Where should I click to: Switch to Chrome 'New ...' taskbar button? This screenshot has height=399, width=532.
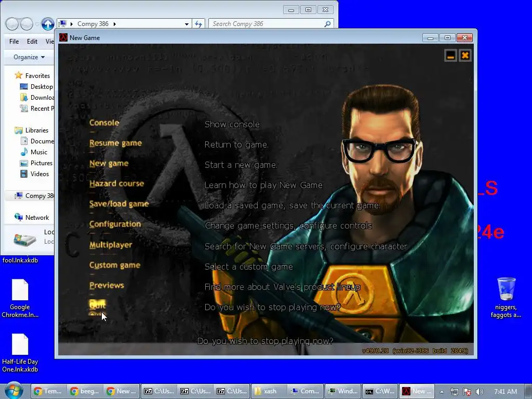click(x=122, y=391)
